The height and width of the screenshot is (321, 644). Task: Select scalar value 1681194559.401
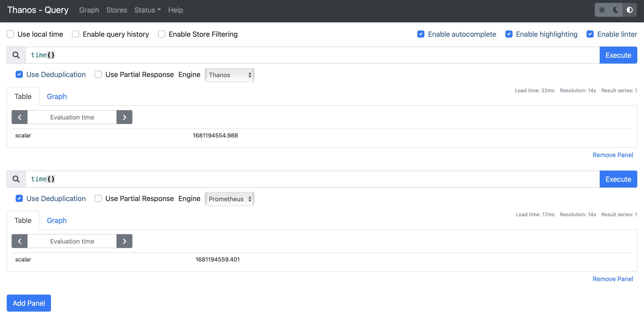218,259
